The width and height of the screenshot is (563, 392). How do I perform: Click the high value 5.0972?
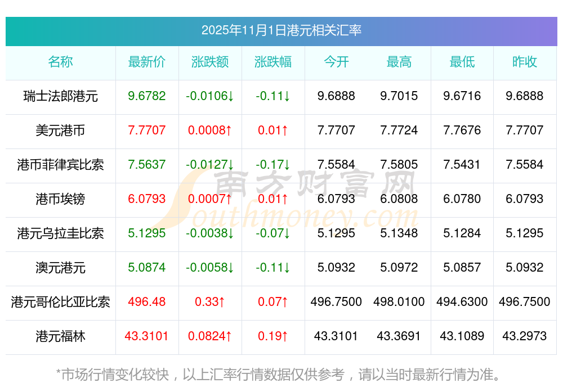coord(399,267)
